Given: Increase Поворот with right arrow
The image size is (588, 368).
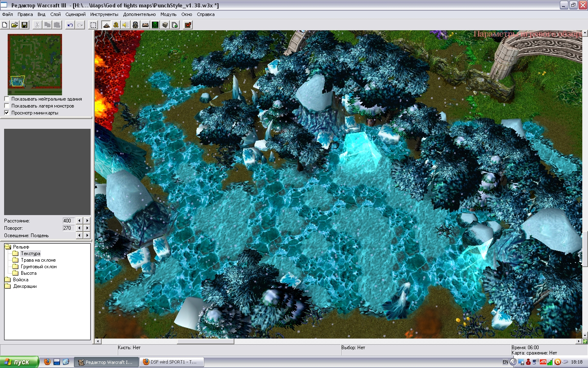Looking at the screenshot, I should tap(87, 228).
